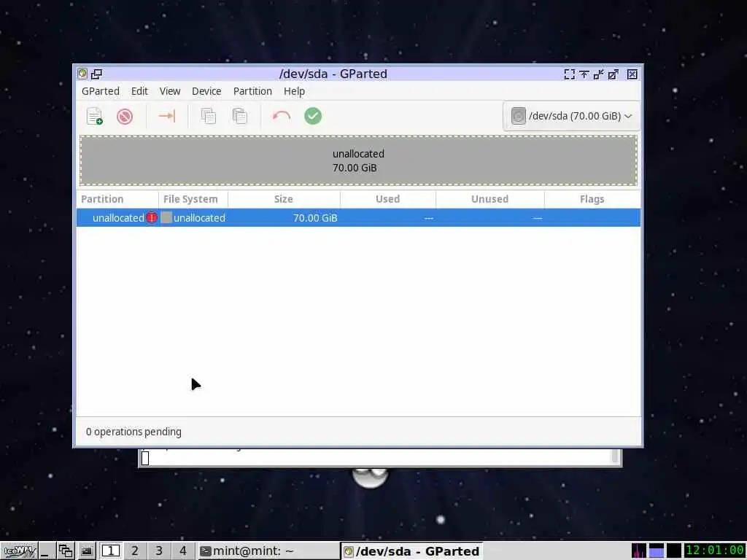This screenshot has width=747, height=560.
Task: Click the Paste partition toolbar icon
Action: [239, 116]
